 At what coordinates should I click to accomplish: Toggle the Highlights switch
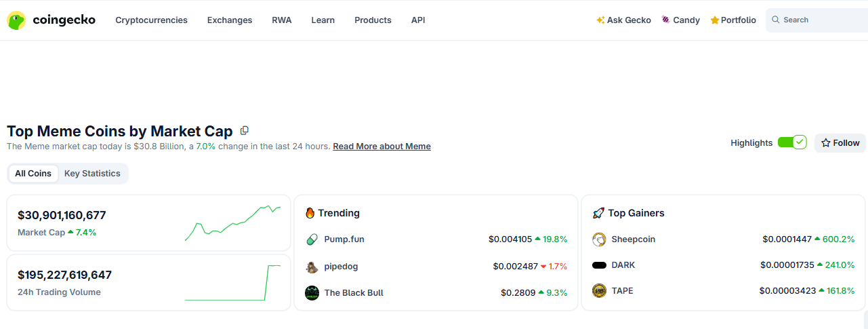pos(791,142)
